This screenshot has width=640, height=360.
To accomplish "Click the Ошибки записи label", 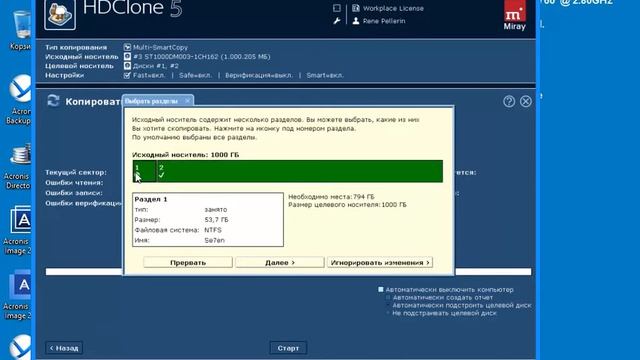I will click(74, 193).
